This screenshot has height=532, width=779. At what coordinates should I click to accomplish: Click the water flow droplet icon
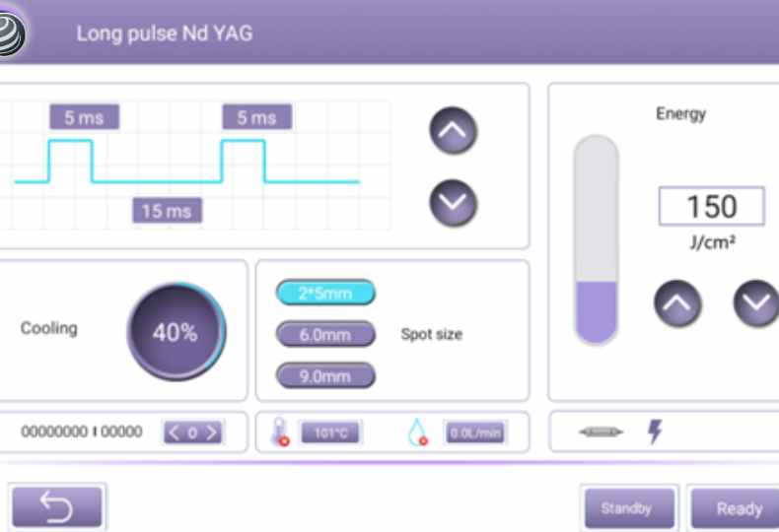click(417, 432)
